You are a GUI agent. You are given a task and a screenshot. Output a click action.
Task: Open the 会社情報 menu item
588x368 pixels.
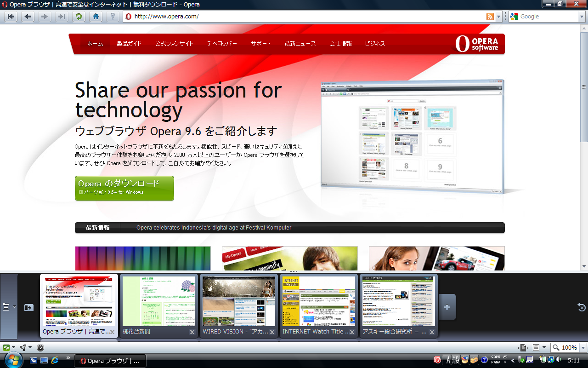tap(340, 44)
